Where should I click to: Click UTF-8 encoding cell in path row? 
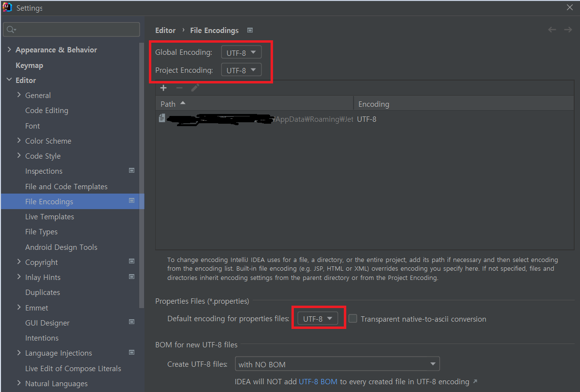pos(367,119)
